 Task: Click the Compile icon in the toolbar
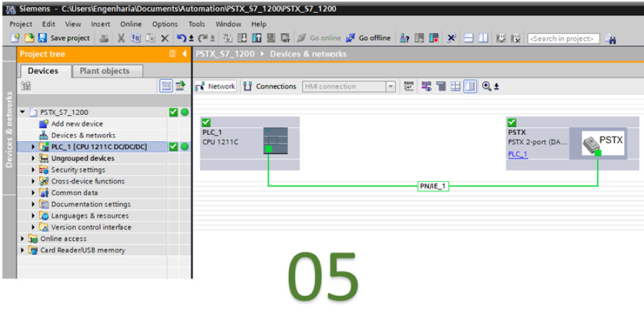point(227,38)
